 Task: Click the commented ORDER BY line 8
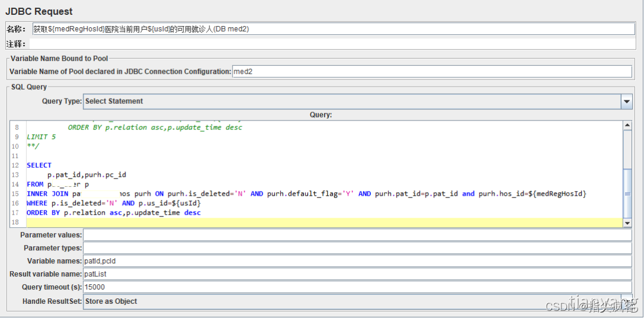[156, 128]
